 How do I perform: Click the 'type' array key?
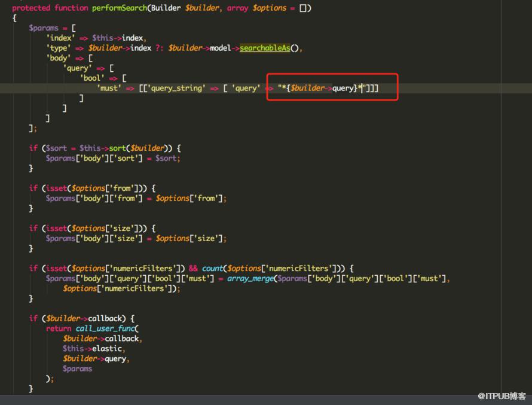pyautogui.click(x=59, y=48)
